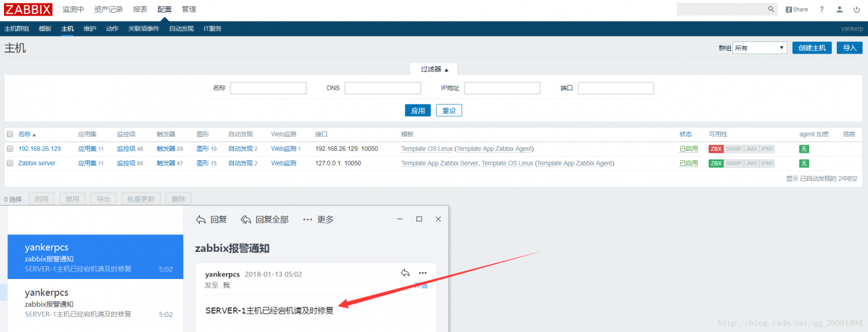Switch to the 主机群组 submenu
Viewport: 868px width, 332px height.
[17, 29]
